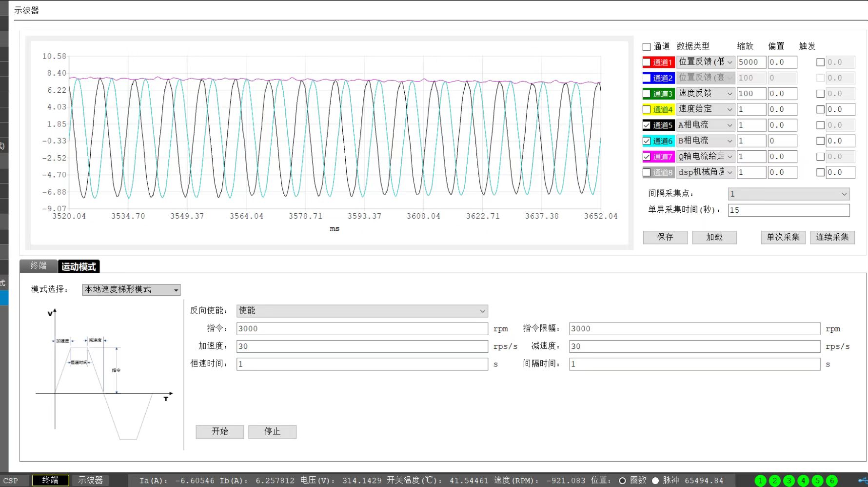Disable channel 6 B-phase current checkbox
This screenshot has height=487, width=868.
point(647,141)
